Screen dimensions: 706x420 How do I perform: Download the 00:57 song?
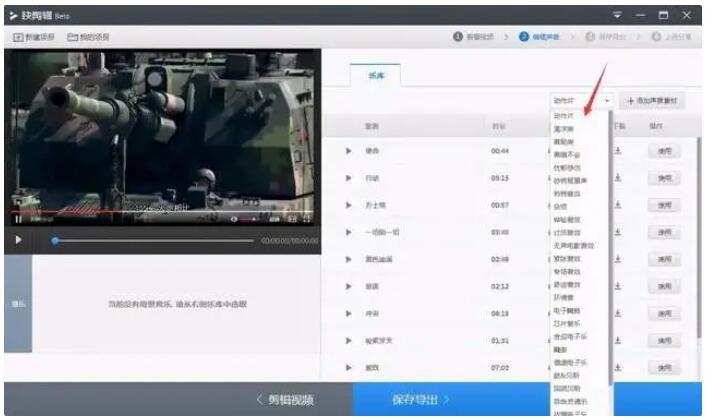coord(618,205)
